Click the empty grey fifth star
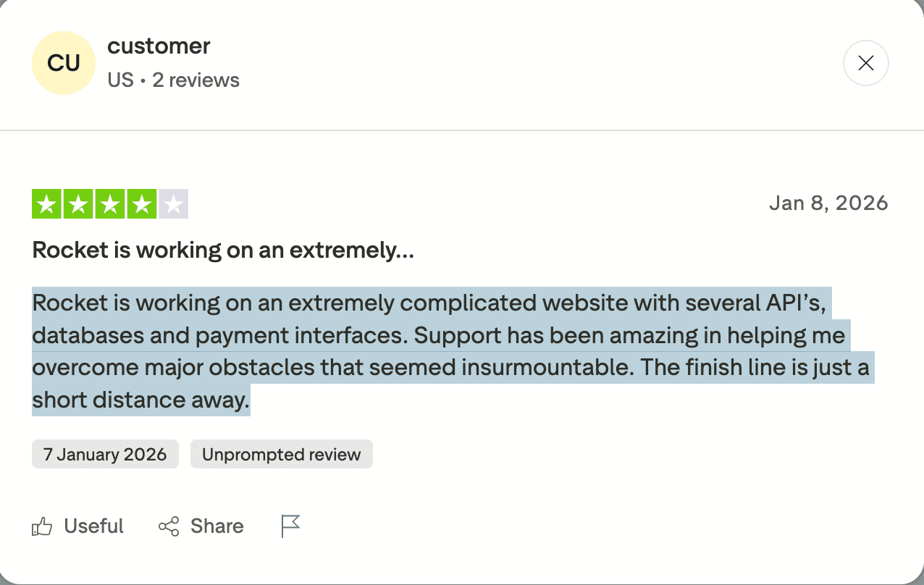Screen dimensions: 924x585 (x=173, y=204)
